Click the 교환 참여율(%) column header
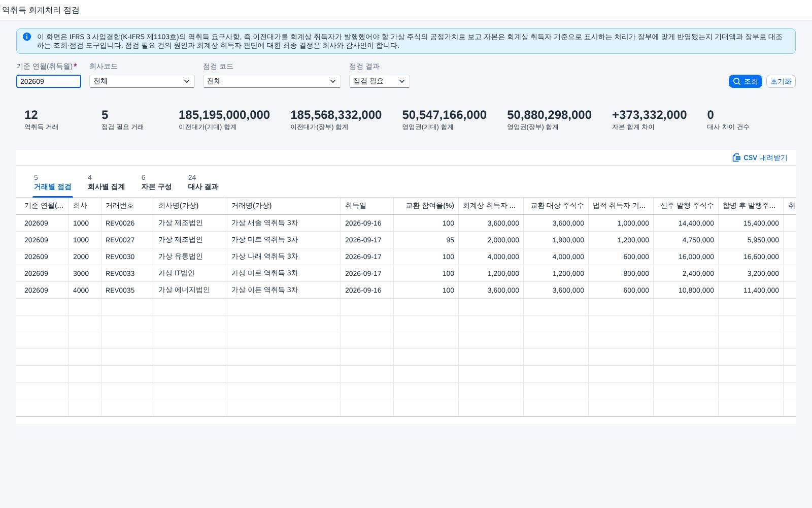 [426, 206]
